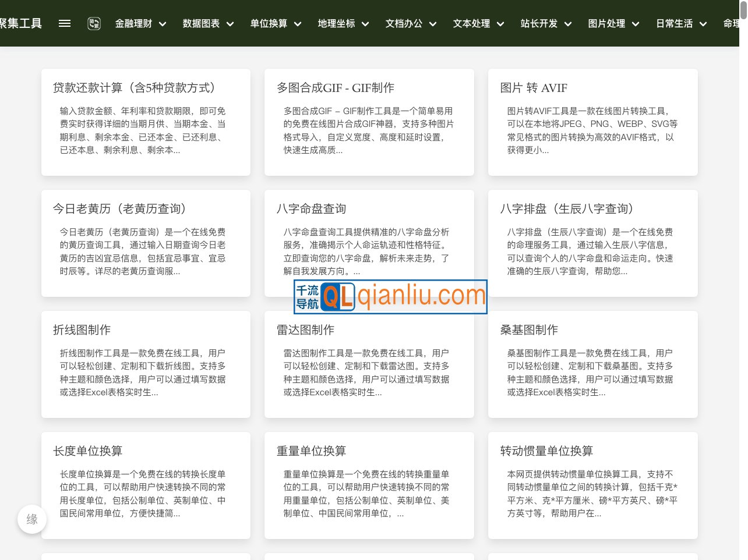Screen dimensions: 748x560
Task: Open the 数据图表 dropdown
Action: [207, 23]
